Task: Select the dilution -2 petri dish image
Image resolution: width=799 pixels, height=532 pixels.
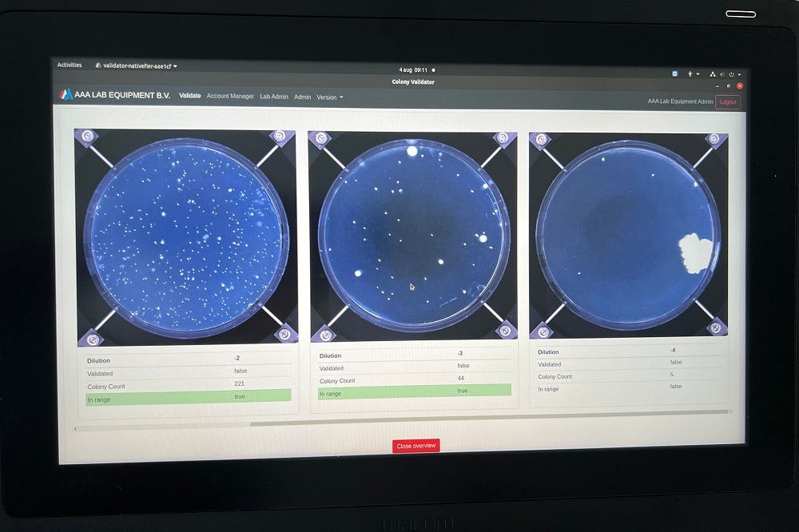Action: (186, 237)
